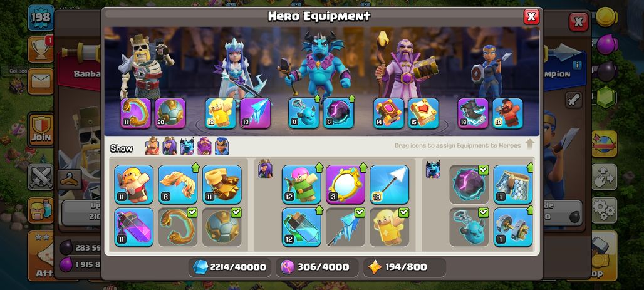Select the Rage Vial equipment
Screen dimensions: 644x290
click(134, 227)
